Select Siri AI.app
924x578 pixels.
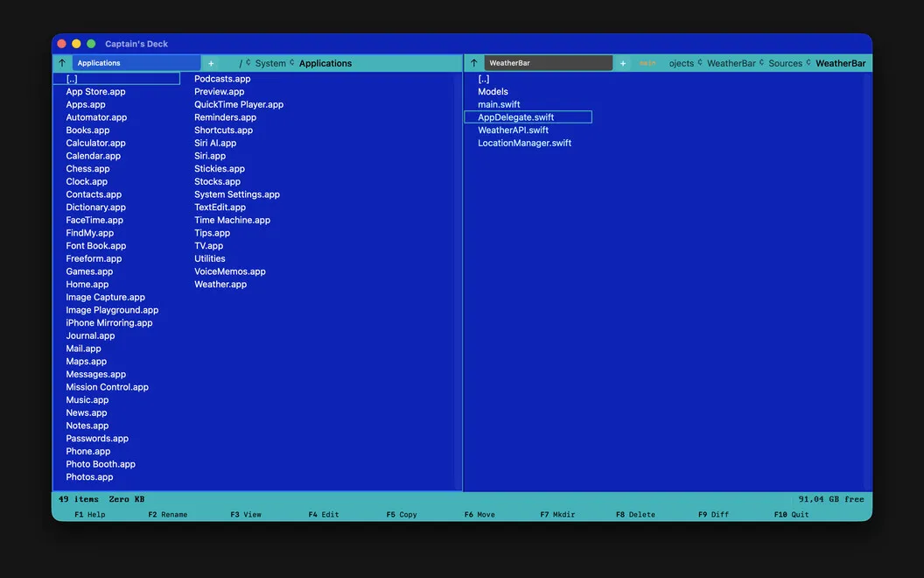click(x=215, y=143)
